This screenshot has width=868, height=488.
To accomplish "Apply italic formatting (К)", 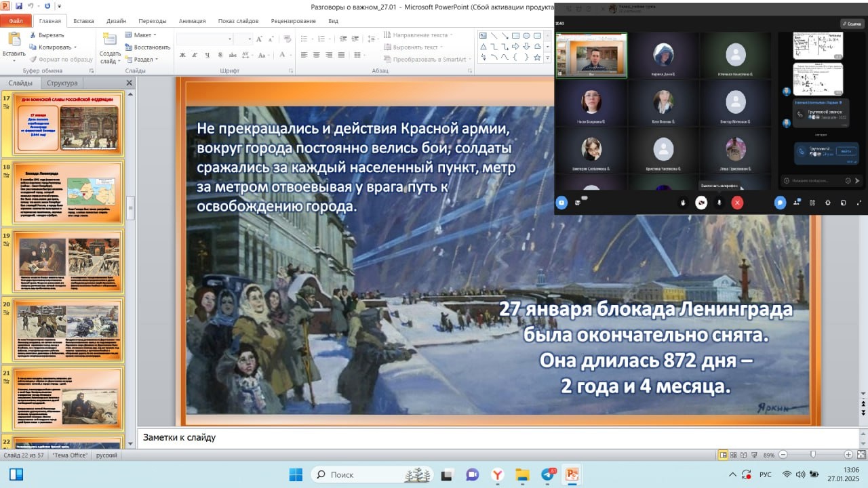I will point(193,55).
